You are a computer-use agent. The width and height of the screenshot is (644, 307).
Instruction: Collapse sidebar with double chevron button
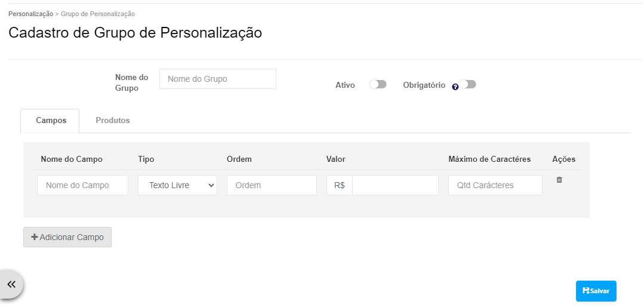pos(11,284)
